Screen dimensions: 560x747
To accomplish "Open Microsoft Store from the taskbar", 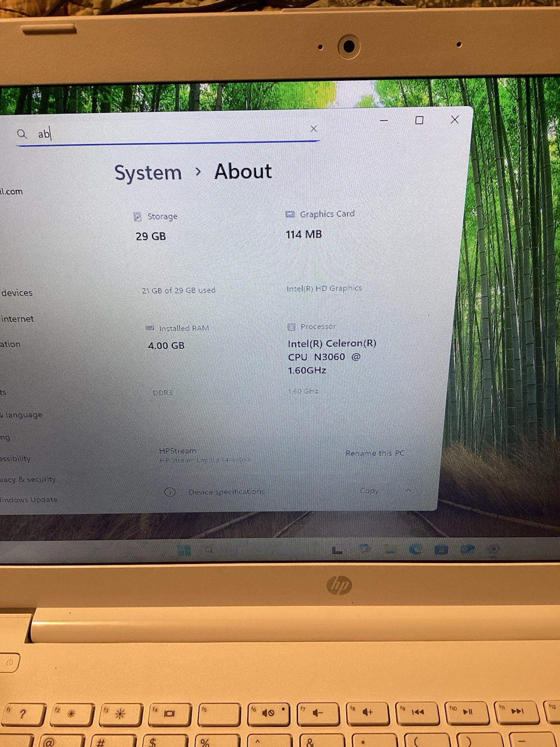I will (x=441, y=549).
